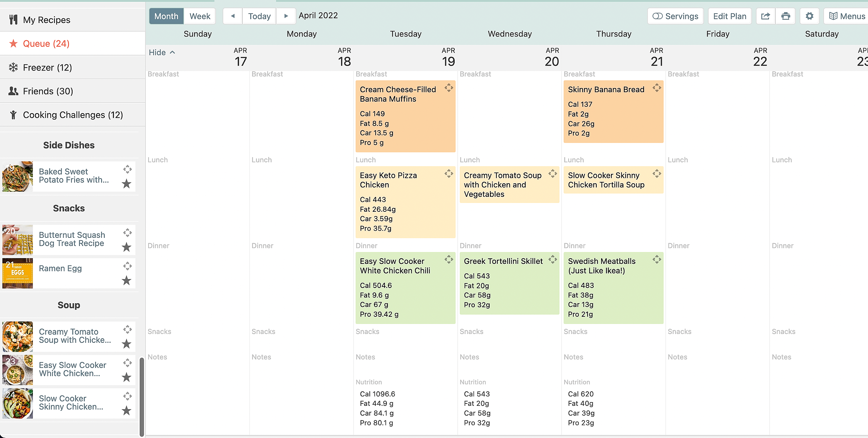This screenshot has height=438, width=868.
Task: Open the settings gear icon
Action: (809, 16)
